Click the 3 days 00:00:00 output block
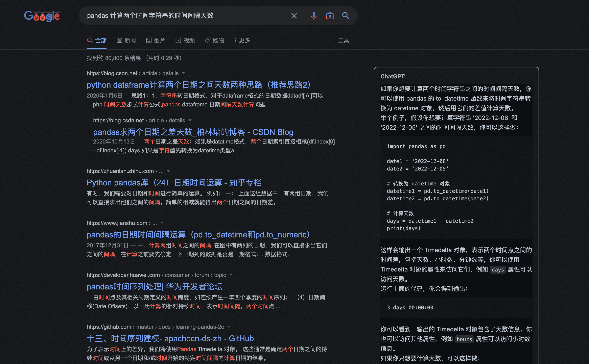Viewport: 589px width, 364px height. 456,307
